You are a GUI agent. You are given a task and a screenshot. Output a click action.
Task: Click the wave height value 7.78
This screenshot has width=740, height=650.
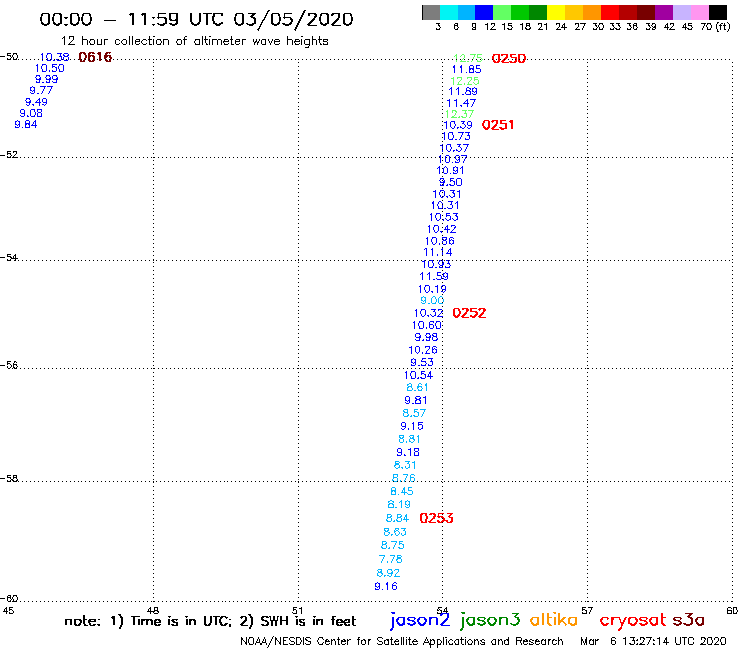pyautogui.click(x=391, y=559)
